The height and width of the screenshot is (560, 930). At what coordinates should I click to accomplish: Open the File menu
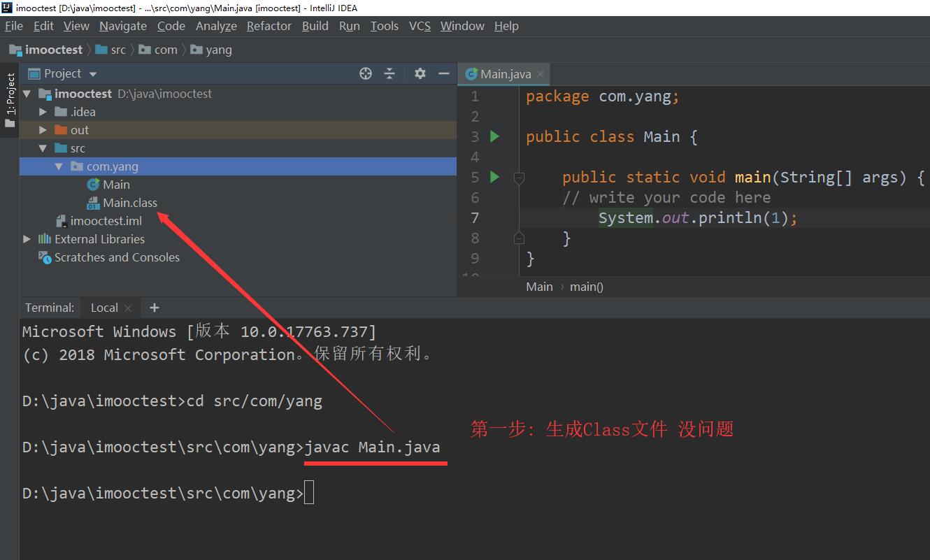coord(14,26)
